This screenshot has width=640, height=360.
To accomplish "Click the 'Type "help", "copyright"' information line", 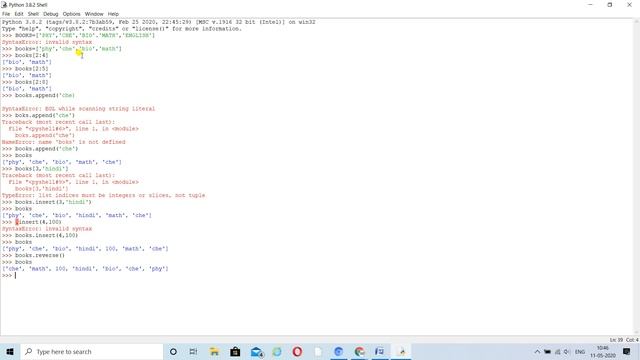I will coord(122,29).
